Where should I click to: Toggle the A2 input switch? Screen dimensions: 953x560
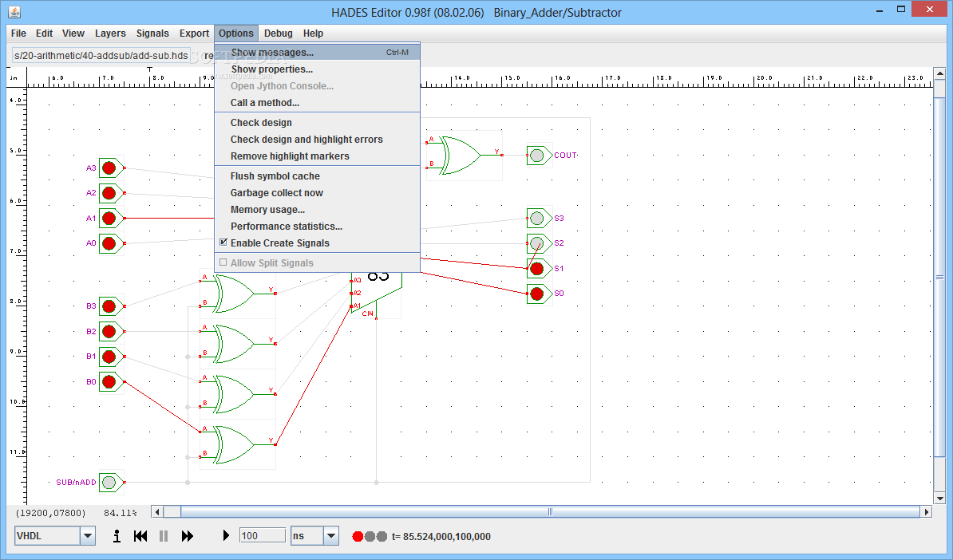pyautogui.click(x=109, y=193)
